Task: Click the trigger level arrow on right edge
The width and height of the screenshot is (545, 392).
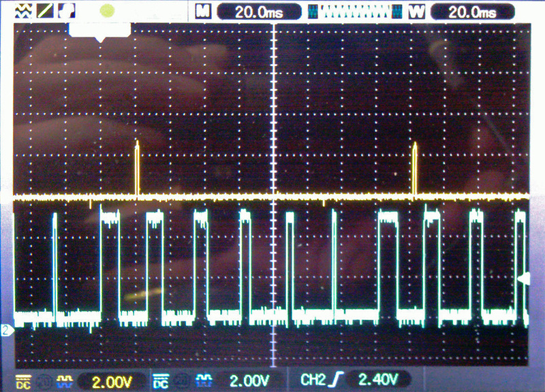Action: pyautogui.click(x=524, y=278)
